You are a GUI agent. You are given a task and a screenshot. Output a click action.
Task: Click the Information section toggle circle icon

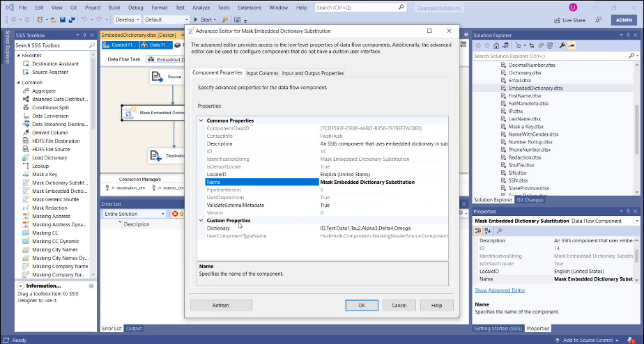click(20, 286)
